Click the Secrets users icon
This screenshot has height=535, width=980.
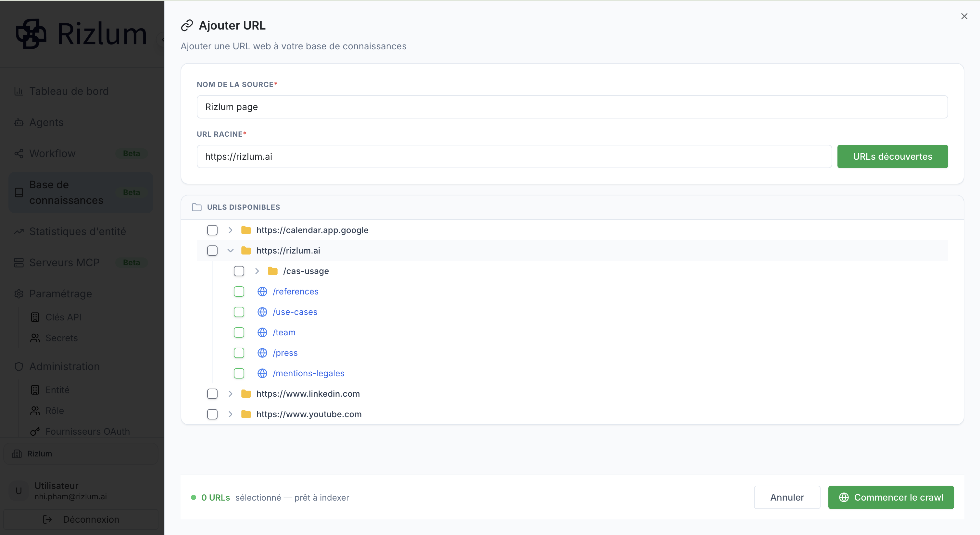pyautogui.click(x=35, y=338)
